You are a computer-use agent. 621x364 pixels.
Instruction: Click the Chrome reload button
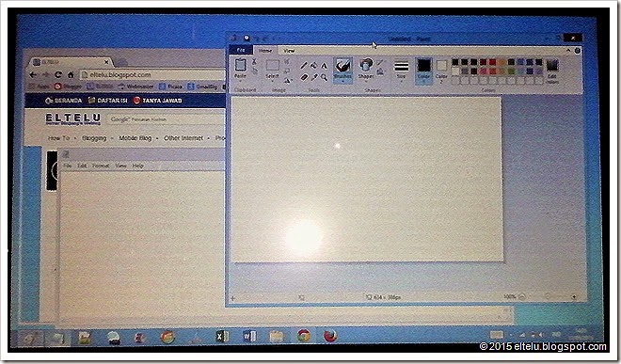tap(58, 74)
